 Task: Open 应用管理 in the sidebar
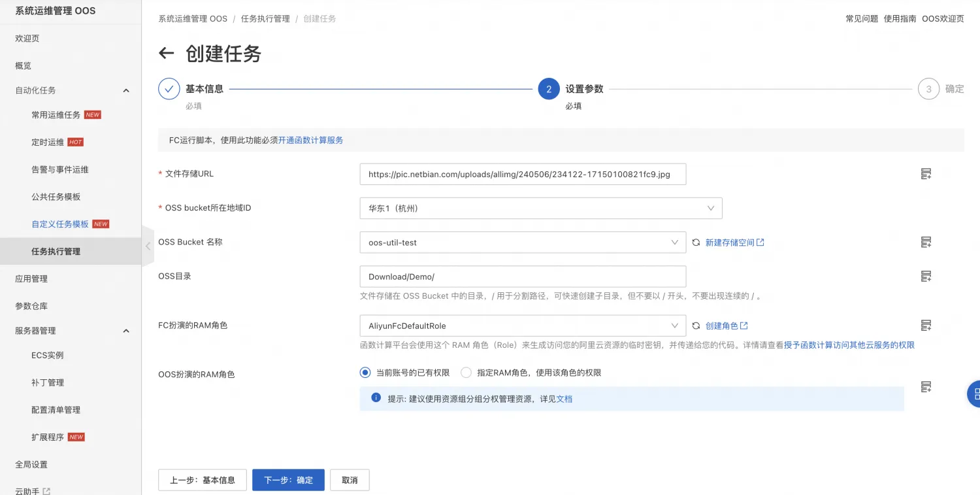tap(31, 279)
